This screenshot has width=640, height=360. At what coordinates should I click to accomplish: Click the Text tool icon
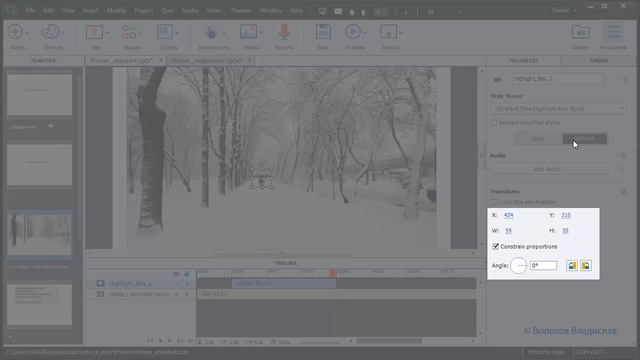point(94,32)
